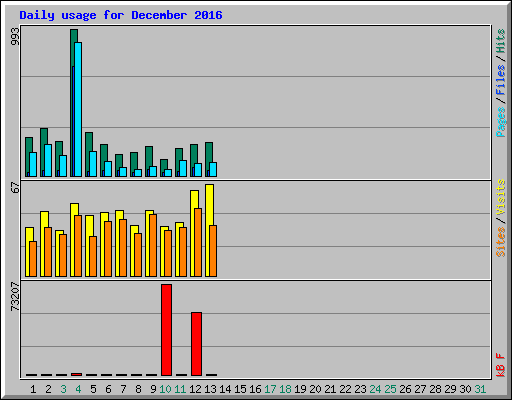The height and width of the screenshot is (400, 512).
Task: Click the green day 24 label on the x-axis
Action: click(375, 389)
